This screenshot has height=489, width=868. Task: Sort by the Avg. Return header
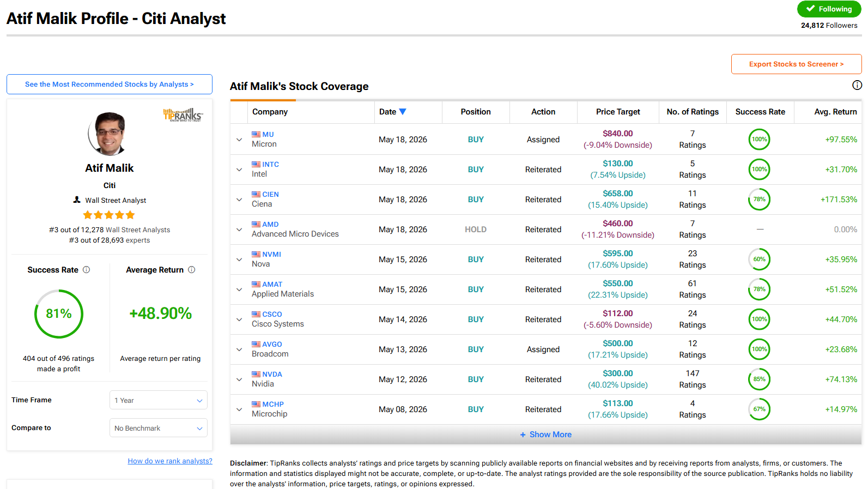(835, 112)
